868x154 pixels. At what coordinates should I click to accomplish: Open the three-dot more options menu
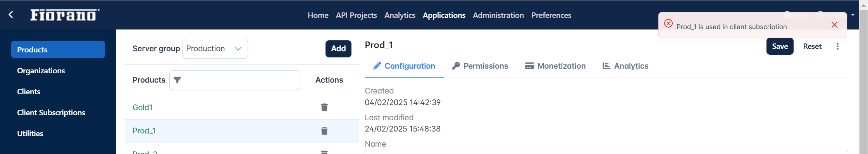point(837,47)
